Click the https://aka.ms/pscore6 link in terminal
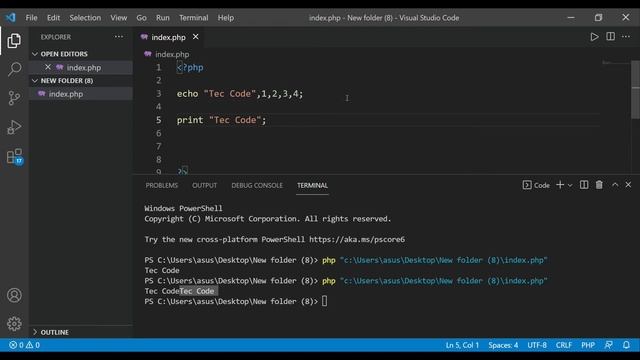640x360 pixels. click(357, 239)
